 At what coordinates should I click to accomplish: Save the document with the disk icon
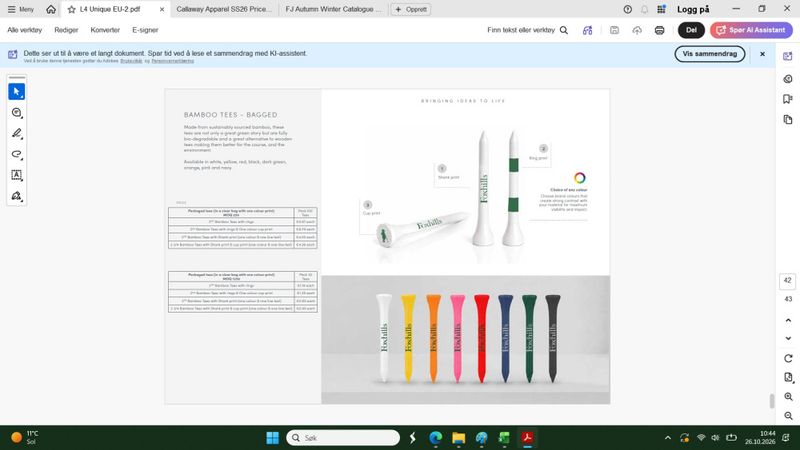pos(614,30)
